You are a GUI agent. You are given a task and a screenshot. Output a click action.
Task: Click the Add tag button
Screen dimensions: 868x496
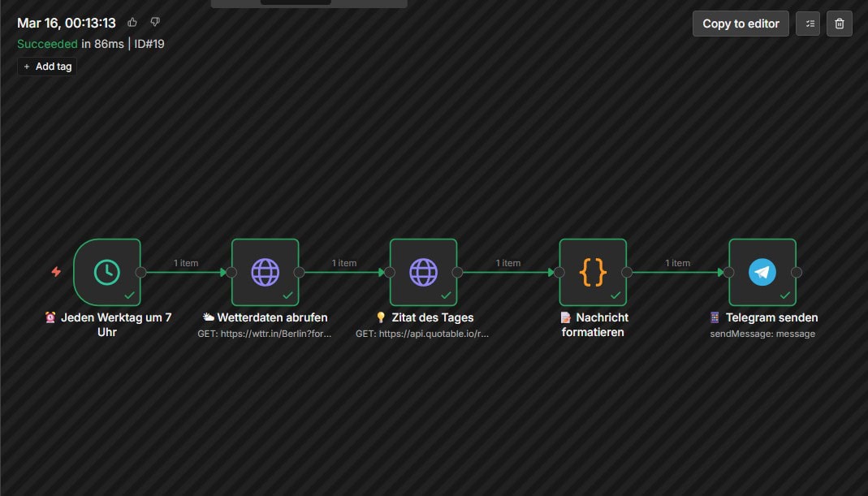pos(46,66)
